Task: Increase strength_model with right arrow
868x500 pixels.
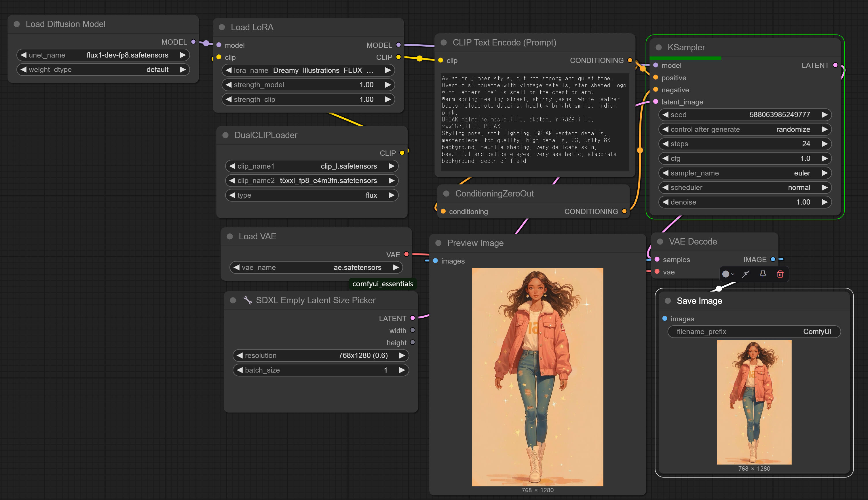Action: [x=388, y=85]
